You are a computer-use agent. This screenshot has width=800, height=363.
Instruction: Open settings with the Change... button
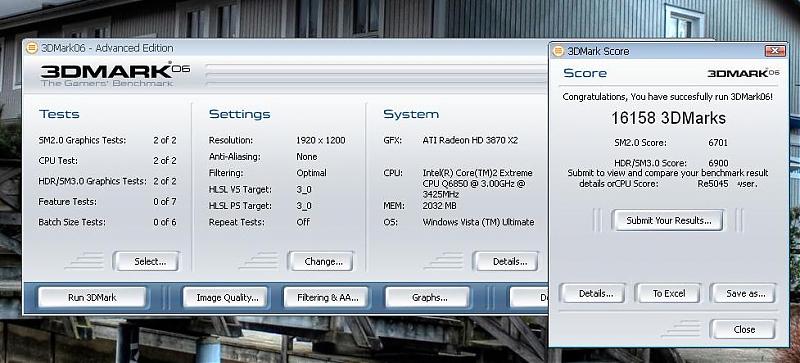click(320, 261)
